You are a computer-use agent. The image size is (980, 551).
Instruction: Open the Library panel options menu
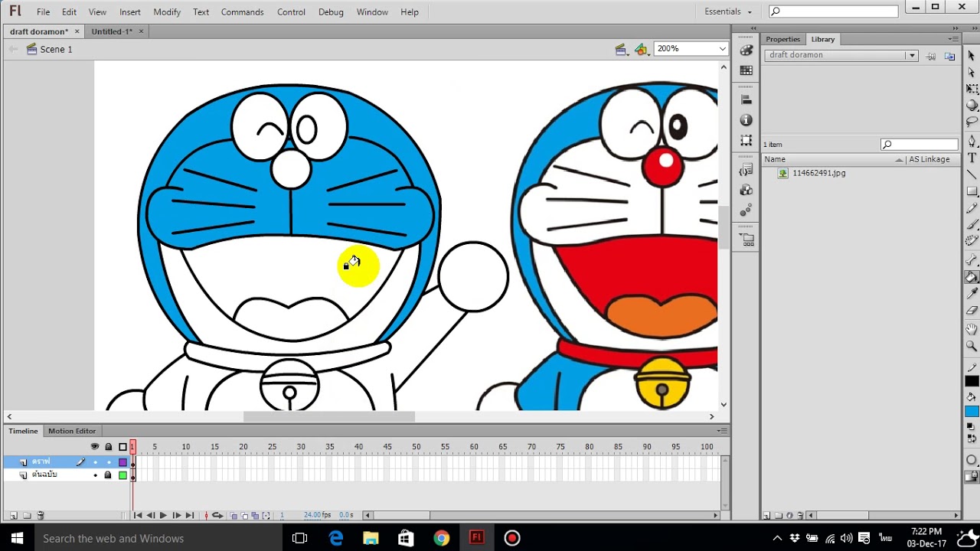click(953, 39)
